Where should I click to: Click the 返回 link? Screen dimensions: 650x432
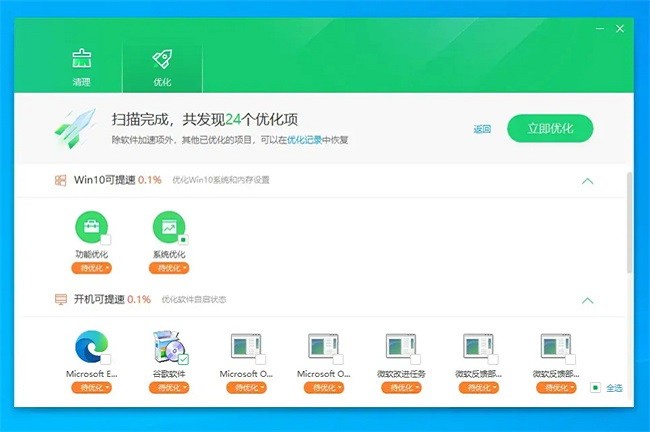(482, 129)
